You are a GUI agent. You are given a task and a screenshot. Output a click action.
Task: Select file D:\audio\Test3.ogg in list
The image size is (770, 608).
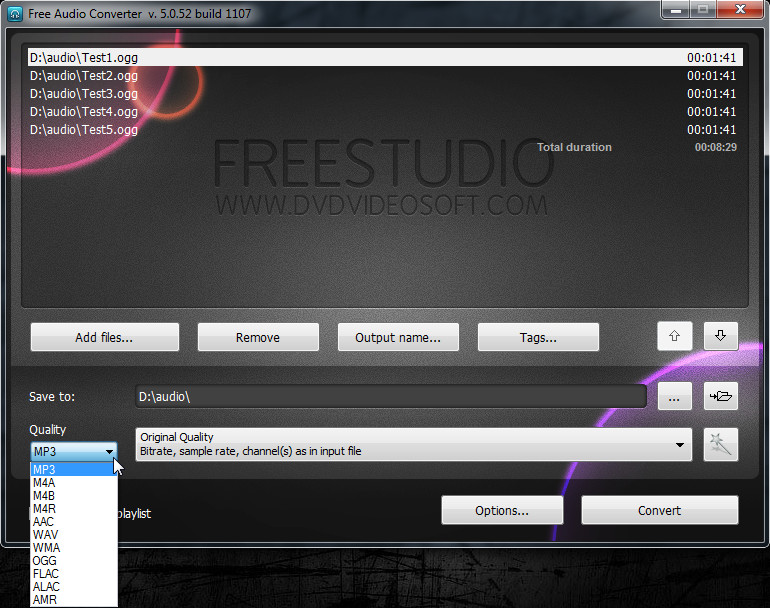385,93
